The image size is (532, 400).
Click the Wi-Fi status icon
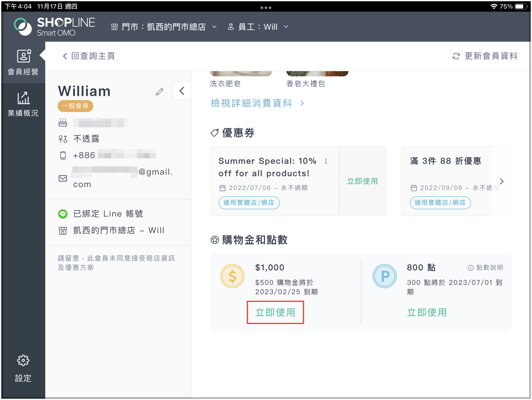[x=493, y=6]
